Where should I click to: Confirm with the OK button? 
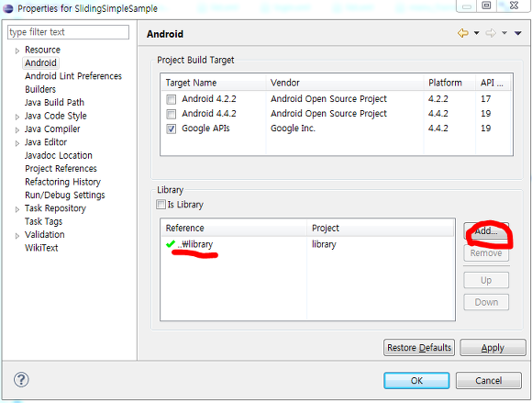[416, 381]
